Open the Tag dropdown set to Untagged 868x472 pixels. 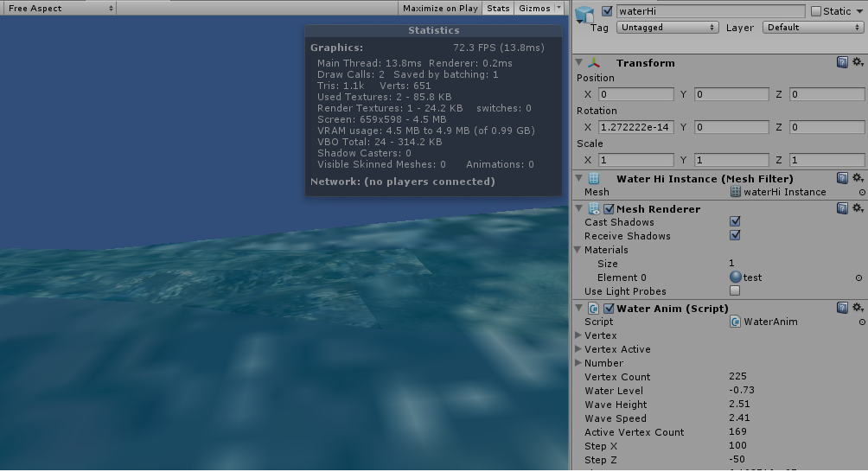[667, 28]
